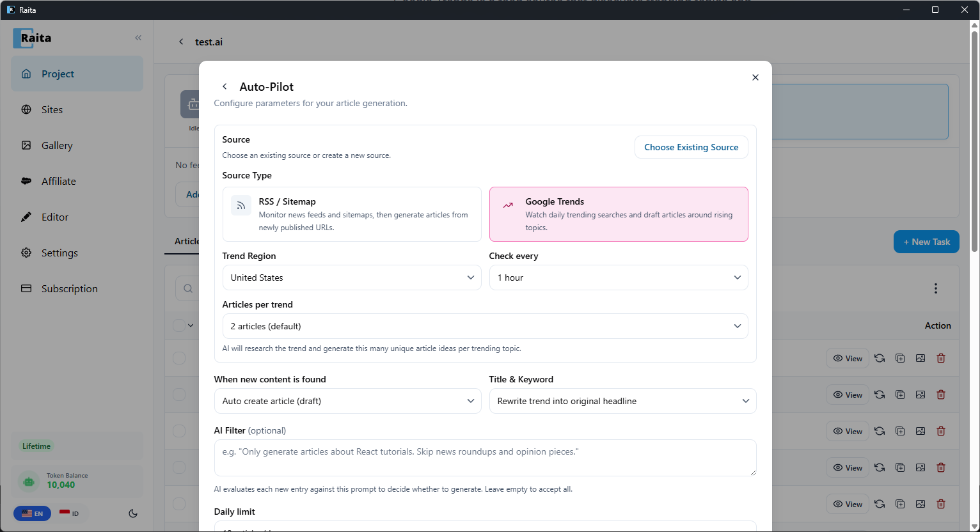Click the Raita logo in sidebar

33,38
